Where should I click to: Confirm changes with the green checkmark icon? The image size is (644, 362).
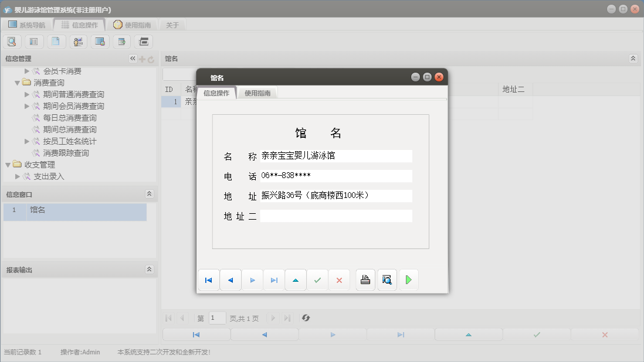click(x=317, y=280)
